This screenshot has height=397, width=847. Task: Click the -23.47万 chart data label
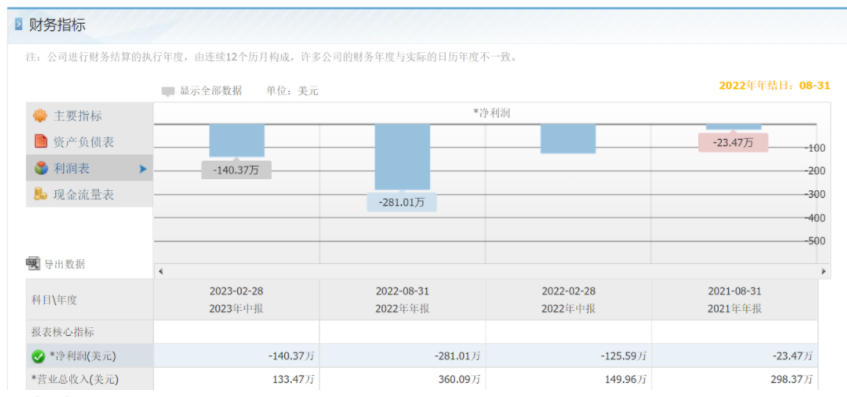coord(733,143)
